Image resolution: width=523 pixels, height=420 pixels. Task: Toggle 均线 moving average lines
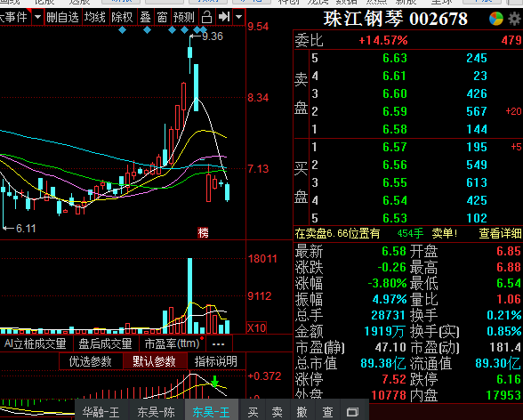point(95,17)
